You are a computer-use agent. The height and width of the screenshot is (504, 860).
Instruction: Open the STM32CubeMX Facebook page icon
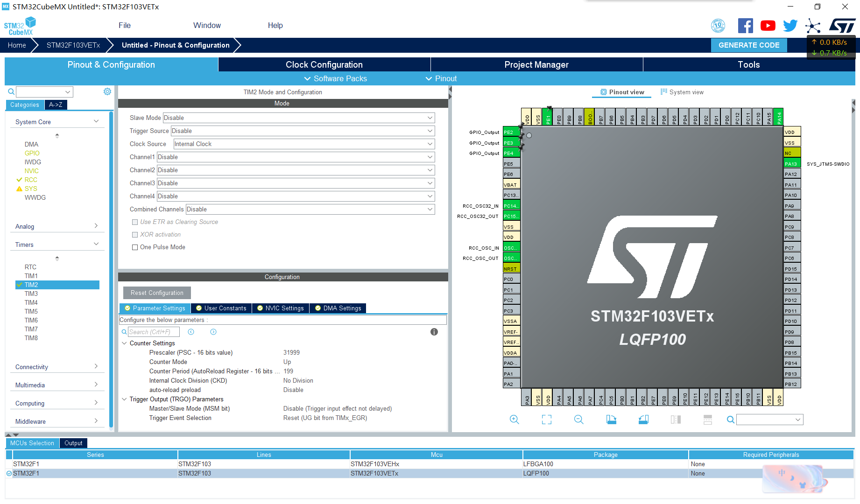click(x=745, y=26)
